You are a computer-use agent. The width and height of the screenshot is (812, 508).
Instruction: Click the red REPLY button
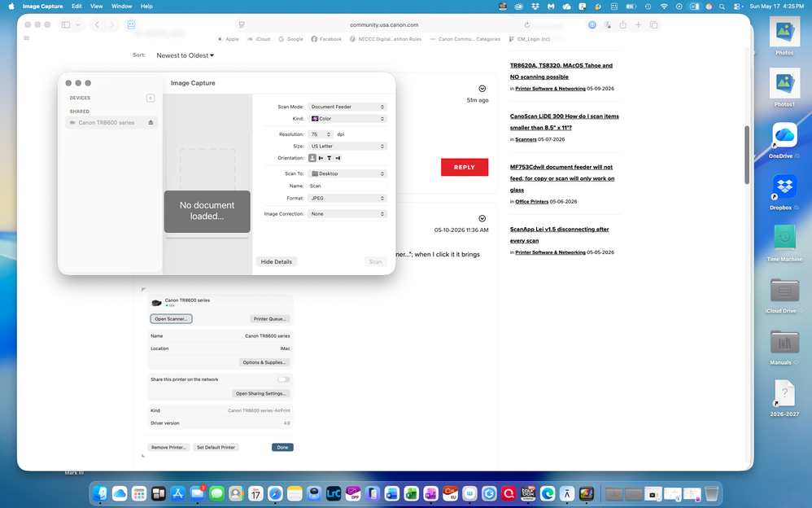coord(465,168)
